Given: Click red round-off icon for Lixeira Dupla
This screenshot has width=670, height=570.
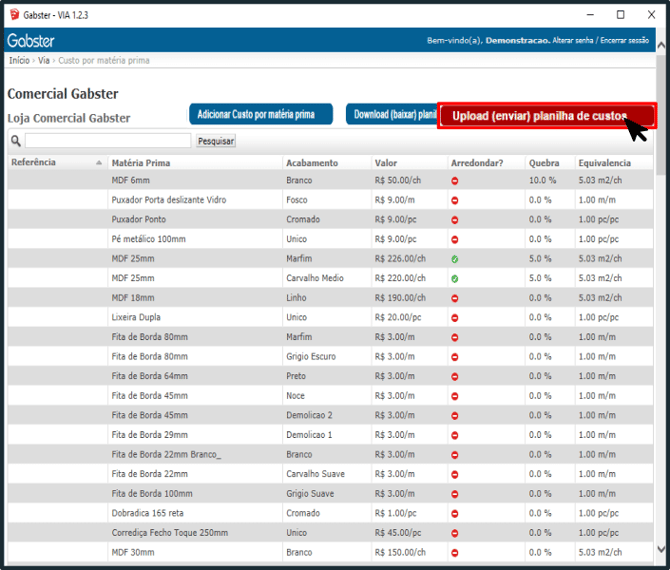Looking at the screenshot, I should [x=455, y=317].
